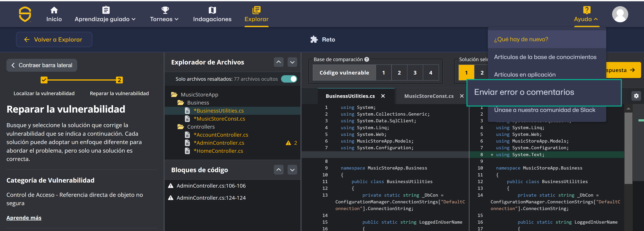
Task: Click Volver a Explorar button
Action: click(x=54, y=39)
